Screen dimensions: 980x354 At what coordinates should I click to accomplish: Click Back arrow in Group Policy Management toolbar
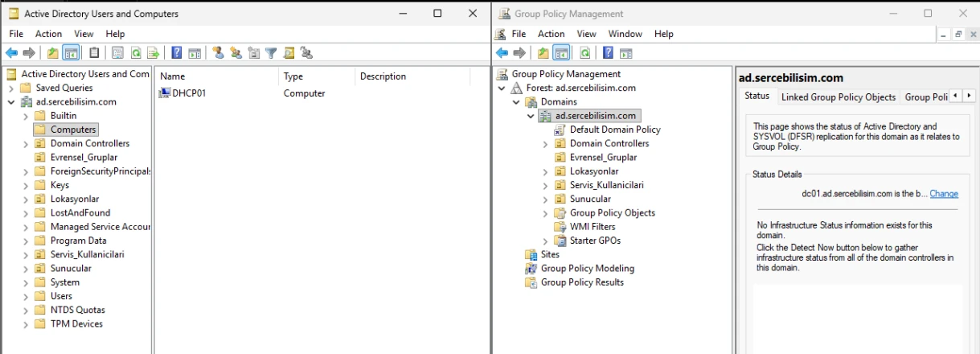coord(502,53)
